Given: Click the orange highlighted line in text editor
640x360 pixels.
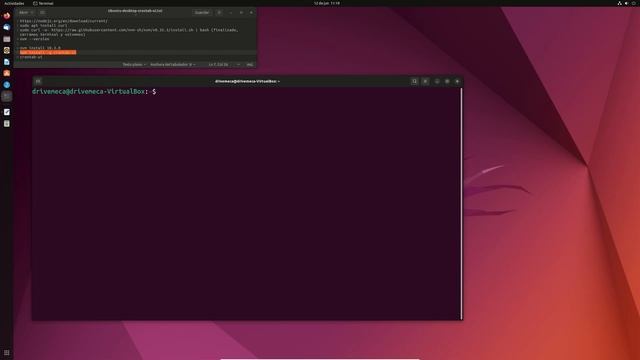Looking at the screenshot, I should click(x=48, y=52).
